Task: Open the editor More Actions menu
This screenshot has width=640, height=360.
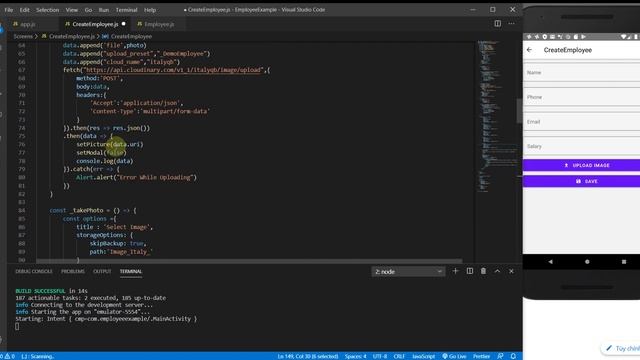Action: (x=511, y=24)
